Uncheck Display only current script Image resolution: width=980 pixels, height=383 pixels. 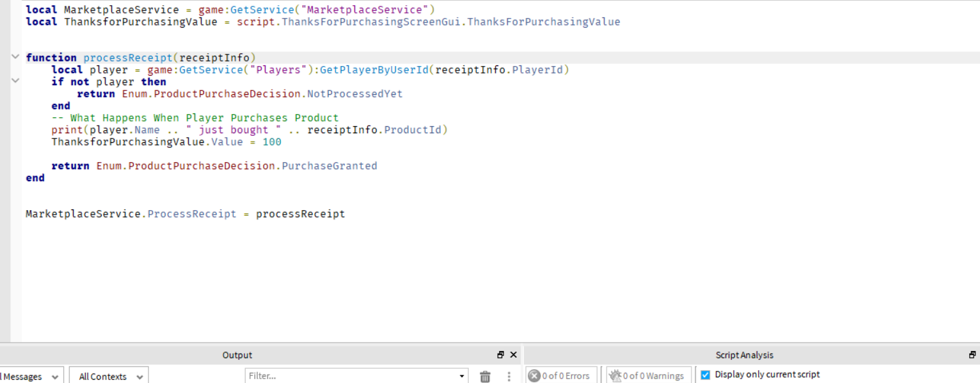pyautogui.click(x=704, y=375)
